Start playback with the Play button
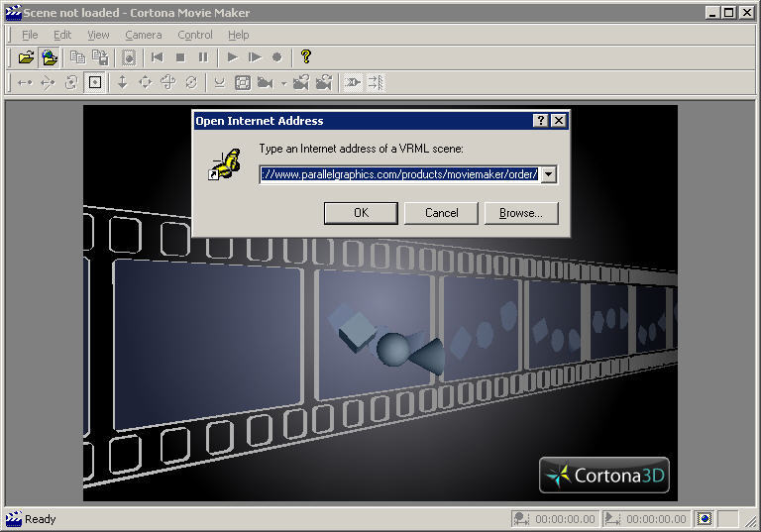This screenshot has width=761, height=532. click(x=232, y=57)
